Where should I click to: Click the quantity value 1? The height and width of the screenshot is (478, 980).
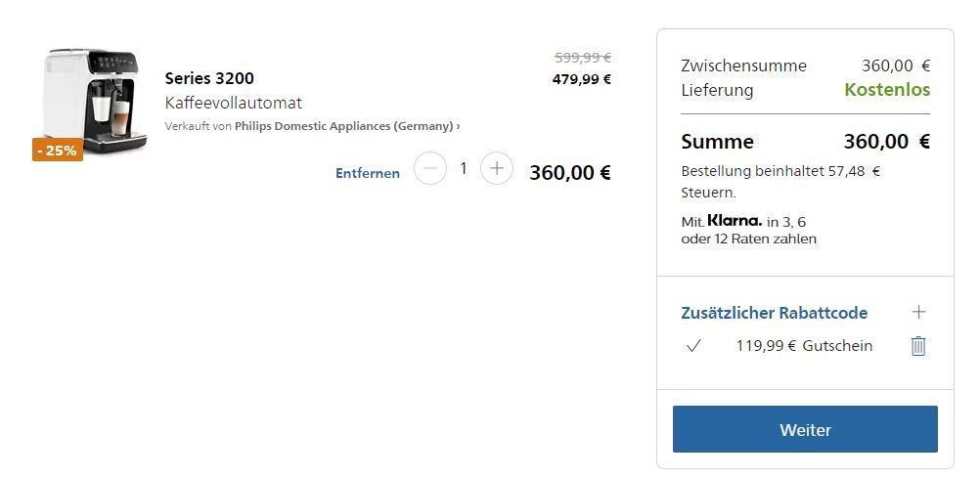coord(464,168)
